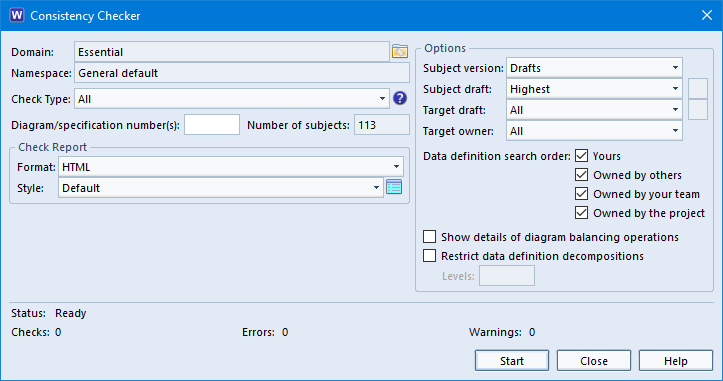
Task: Click the Check Type help question icon
Action: (400, 98)
